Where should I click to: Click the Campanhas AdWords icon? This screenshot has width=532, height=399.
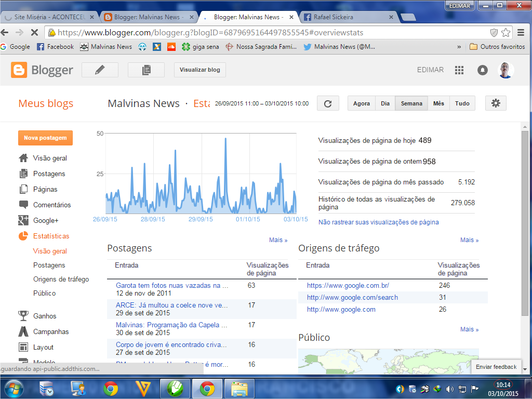click(23, 331)
